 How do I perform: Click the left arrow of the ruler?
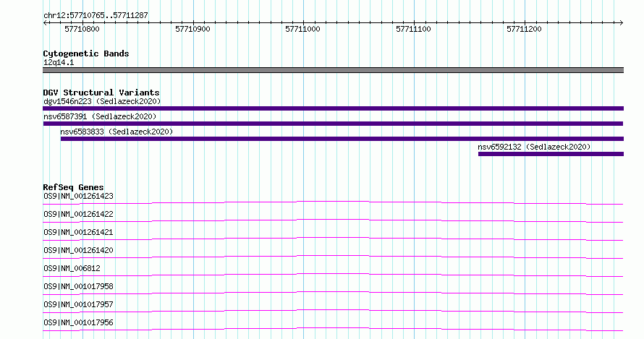[x=45, y=23]
